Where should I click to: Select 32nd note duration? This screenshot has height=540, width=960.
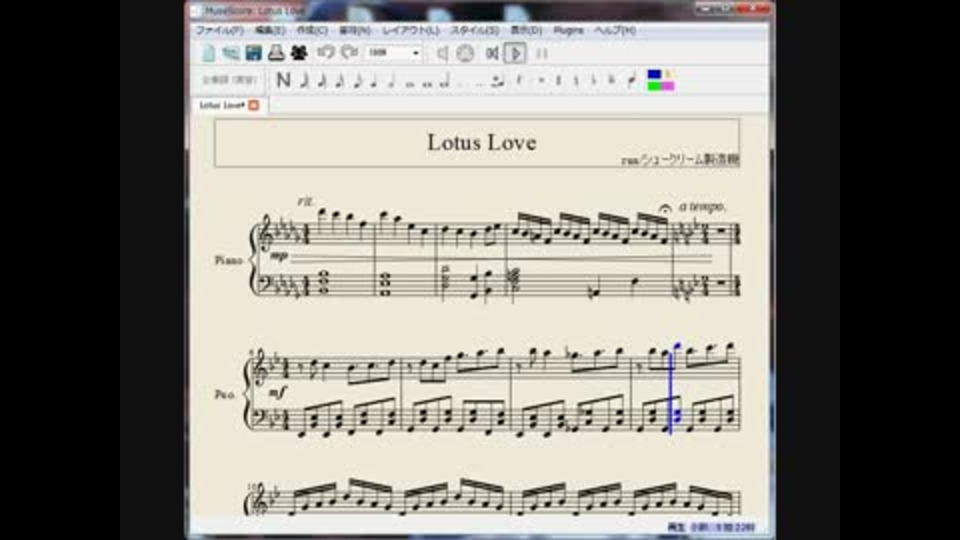click(x=322, y=80)
